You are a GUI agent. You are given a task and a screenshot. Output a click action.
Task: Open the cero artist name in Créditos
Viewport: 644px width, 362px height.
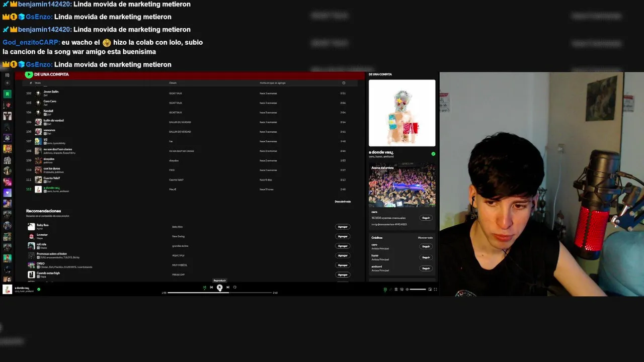click(x=374, y=245)
